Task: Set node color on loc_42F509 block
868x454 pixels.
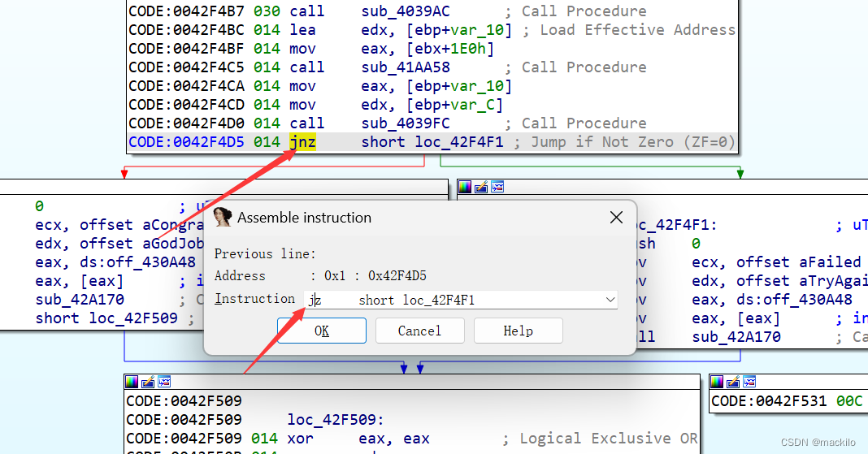Action: (131, 382)
